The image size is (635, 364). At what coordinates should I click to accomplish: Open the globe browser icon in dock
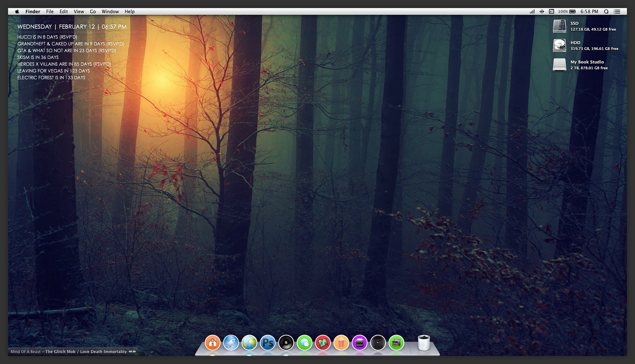249,343
